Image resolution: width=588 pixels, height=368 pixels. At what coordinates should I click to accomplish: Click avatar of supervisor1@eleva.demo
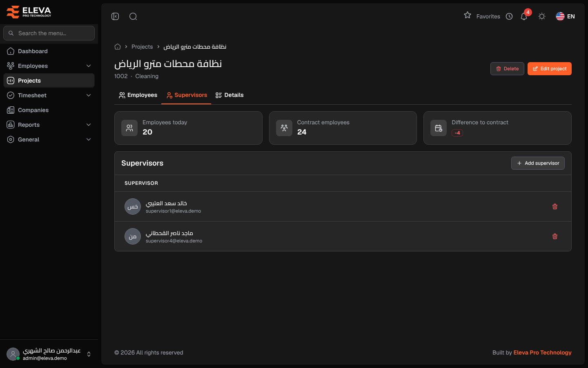click(x=133, y=206)
